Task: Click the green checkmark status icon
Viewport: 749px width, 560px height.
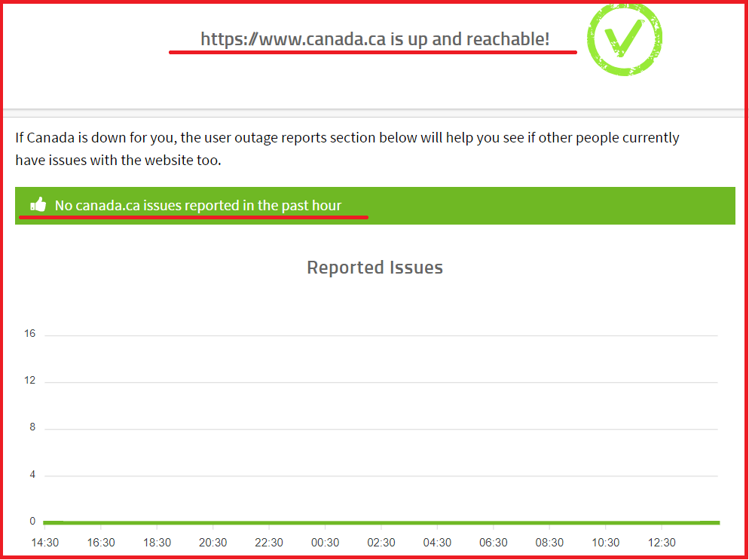Action: (625, 40)
